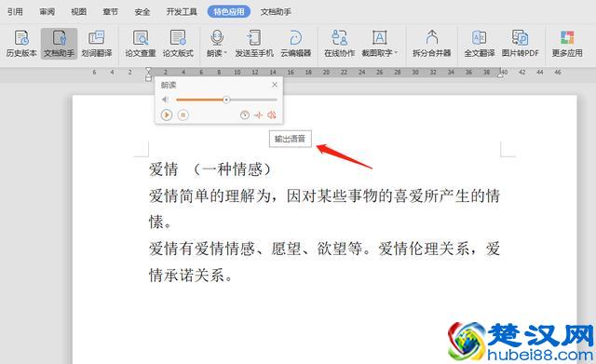596x364 pixels.
Task: Open 图片转PDF image to PDF converter
Action: click(520, 44)
